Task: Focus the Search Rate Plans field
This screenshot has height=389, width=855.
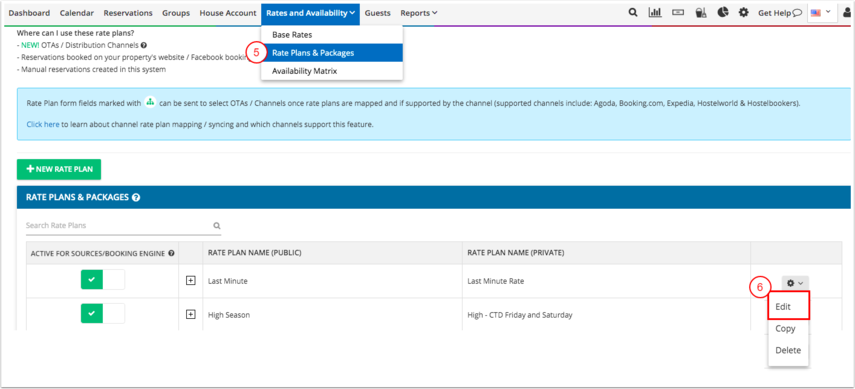Action: click(123, 226)
